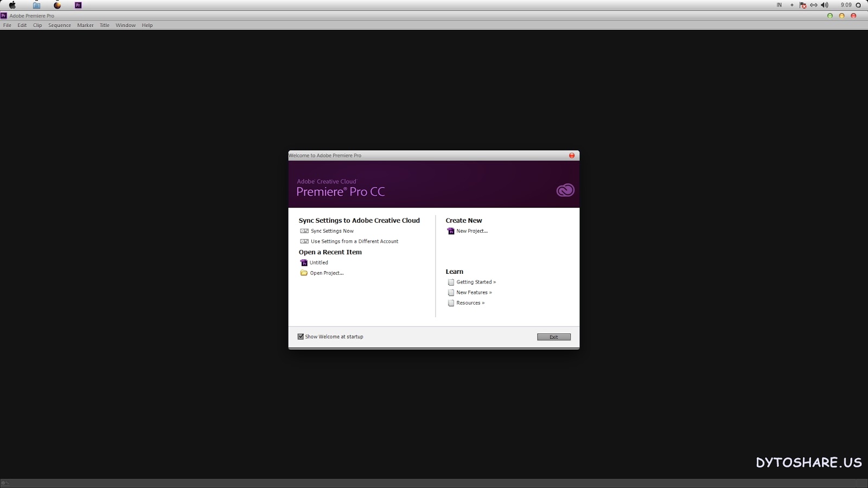Open the Edit menu

22,25
